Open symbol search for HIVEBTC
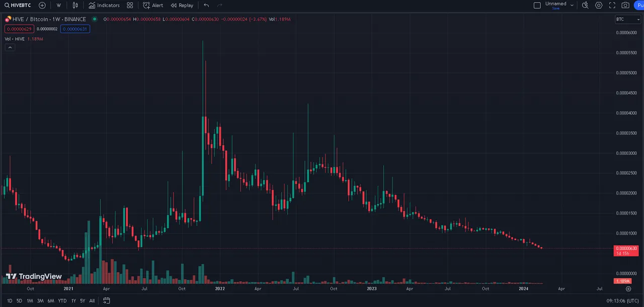 point(18,5)
